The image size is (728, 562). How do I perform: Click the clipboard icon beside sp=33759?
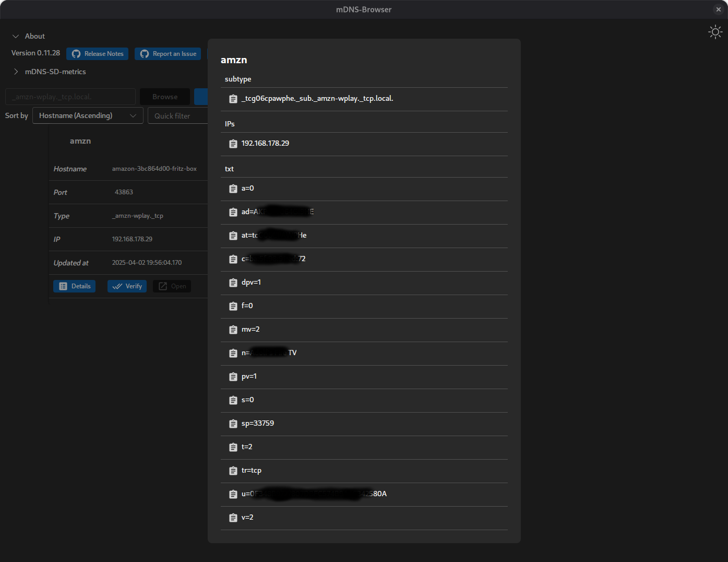[x=233, y=424]
